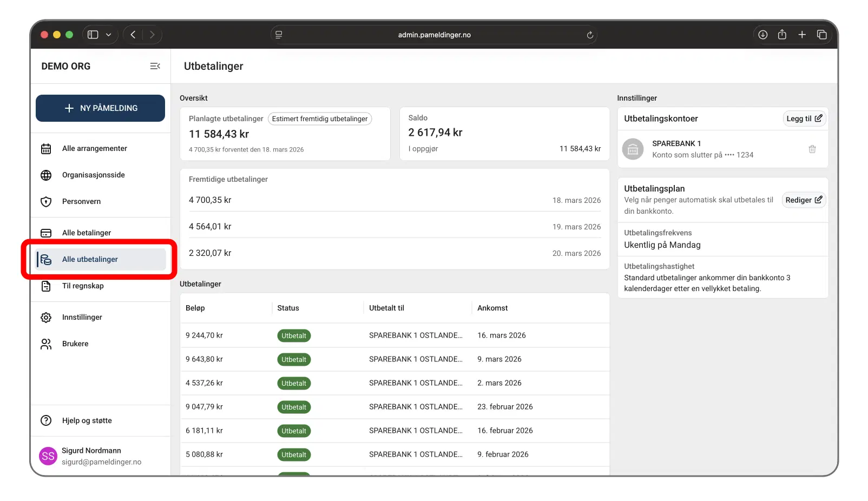Click Legg til for Utbetalingskontoer
The width and height of the screenshot is (868, 501).
click(804, 118)
